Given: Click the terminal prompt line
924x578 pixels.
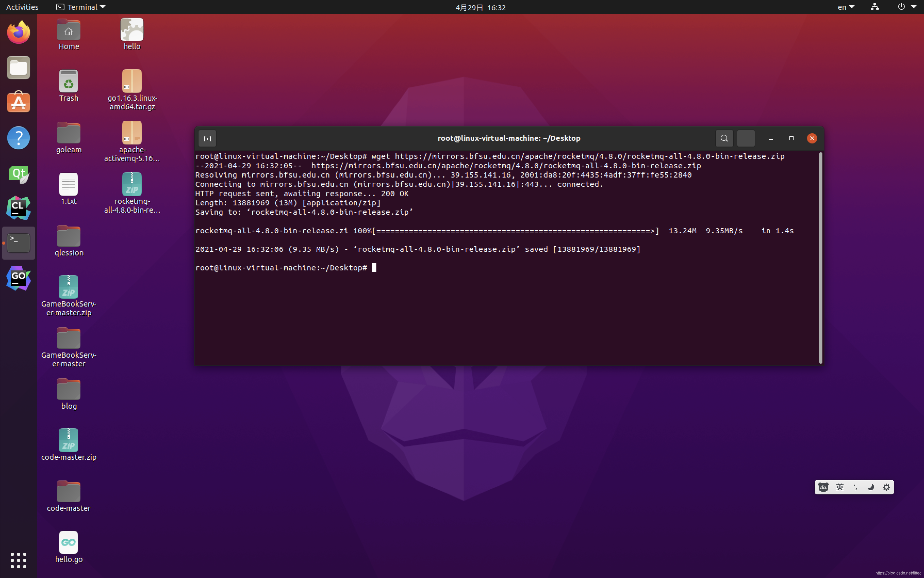Looking at the screenshot, I should [x=286, y=268].
